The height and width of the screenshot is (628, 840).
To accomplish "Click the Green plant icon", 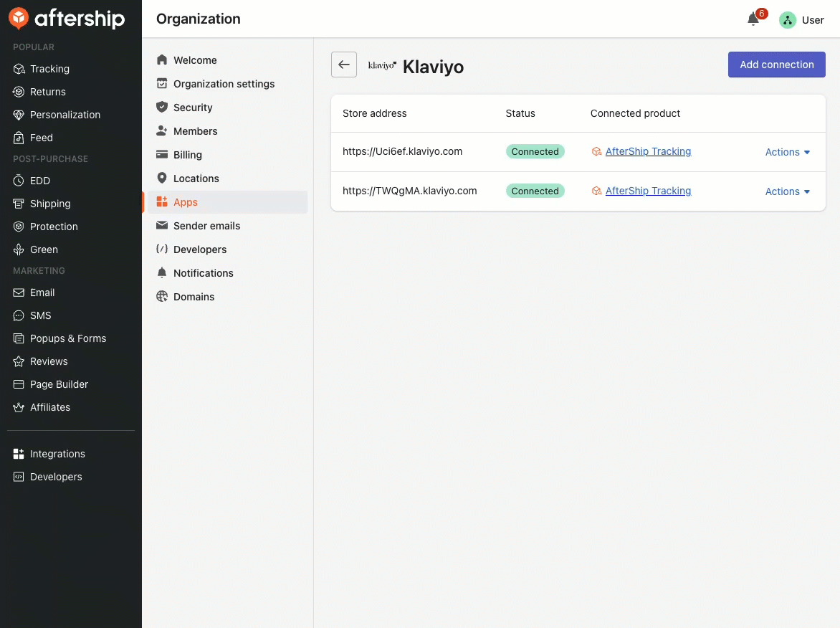I will [x=19, y=249].
